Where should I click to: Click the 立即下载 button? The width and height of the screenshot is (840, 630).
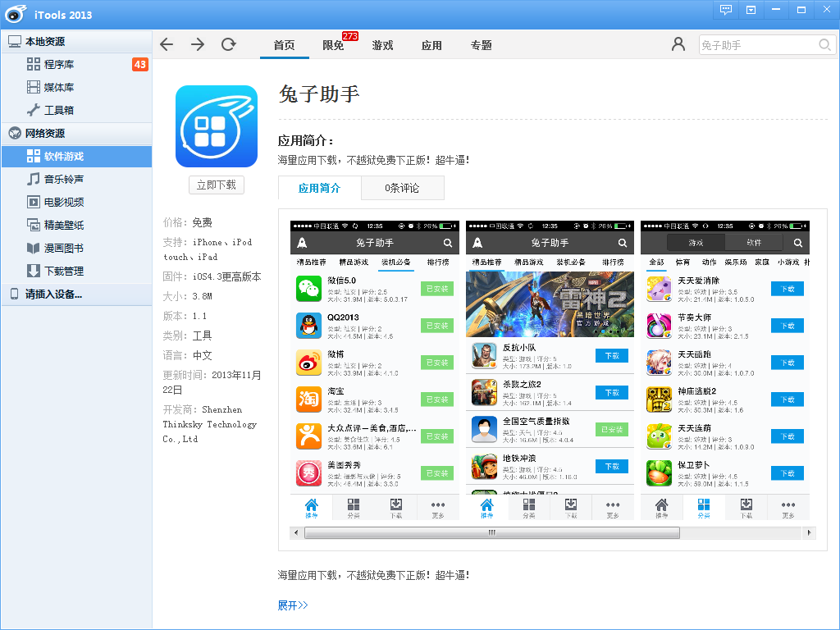tap(217, 185)
